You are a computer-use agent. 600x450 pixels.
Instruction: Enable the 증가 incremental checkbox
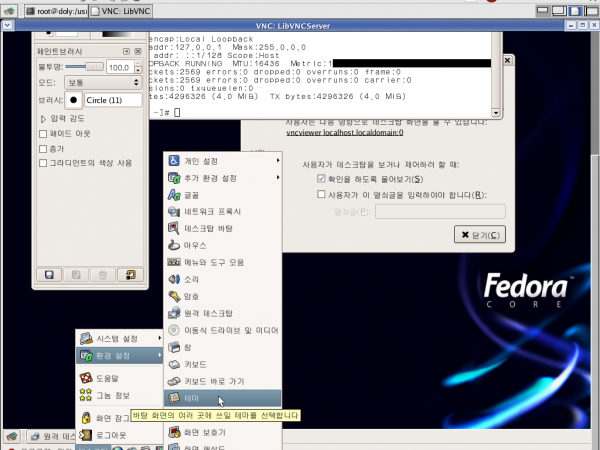43,148
